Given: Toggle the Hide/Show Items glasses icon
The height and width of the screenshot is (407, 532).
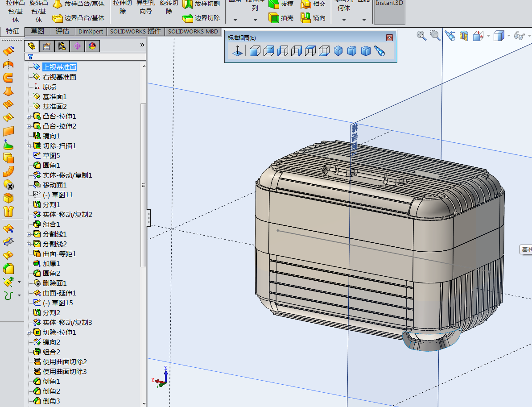Looking at the screenshot, I should tap(519, 35).
